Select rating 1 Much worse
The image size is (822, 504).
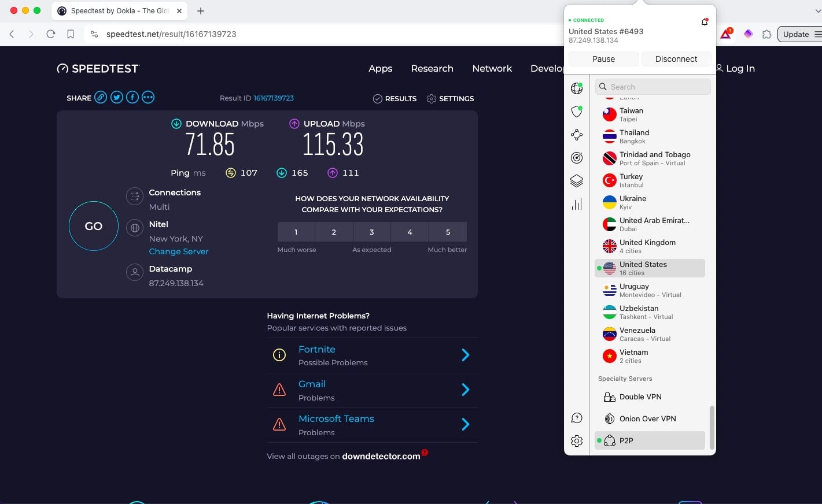(296, 232)
